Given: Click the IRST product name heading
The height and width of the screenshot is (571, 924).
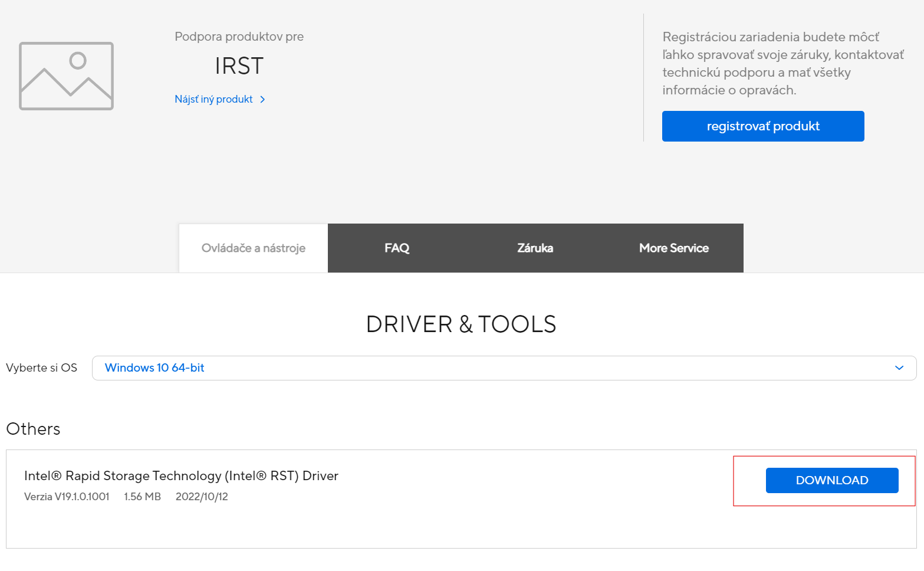Looking at the screenshot, I should [239, 66].
